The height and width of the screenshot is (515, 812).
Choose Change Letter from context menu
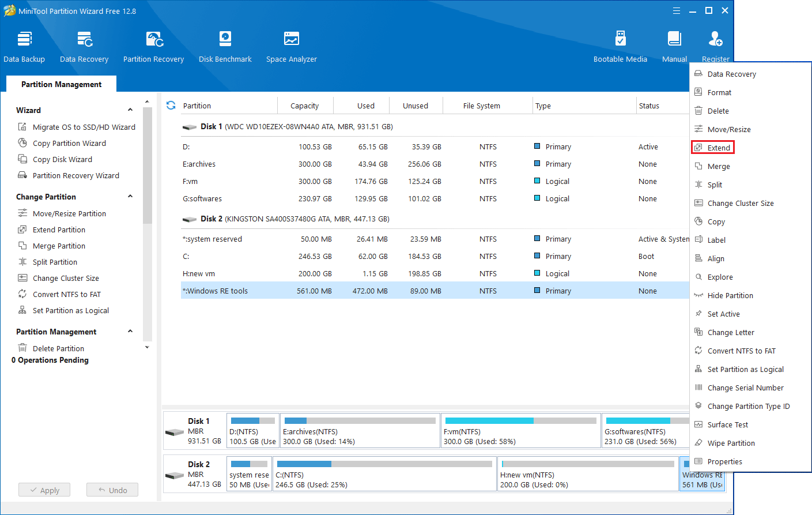click(750, 332)
